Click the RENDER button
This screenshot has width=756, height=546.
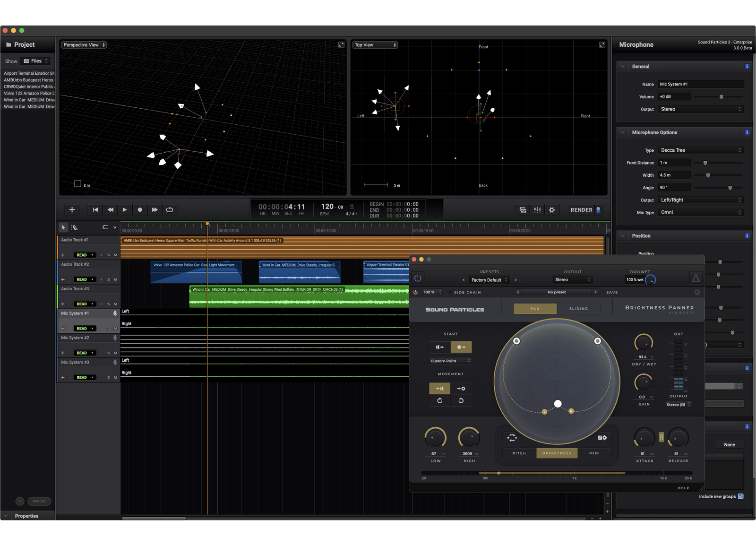581,210
